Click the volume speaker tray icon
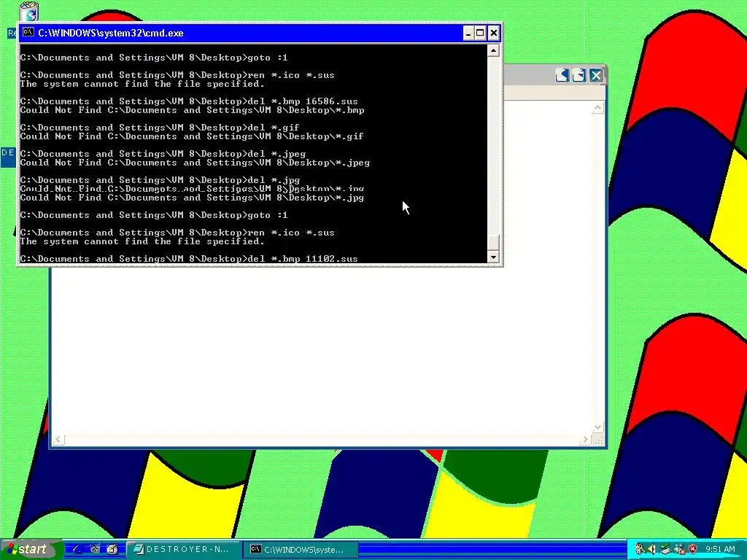 coord(652,549)
